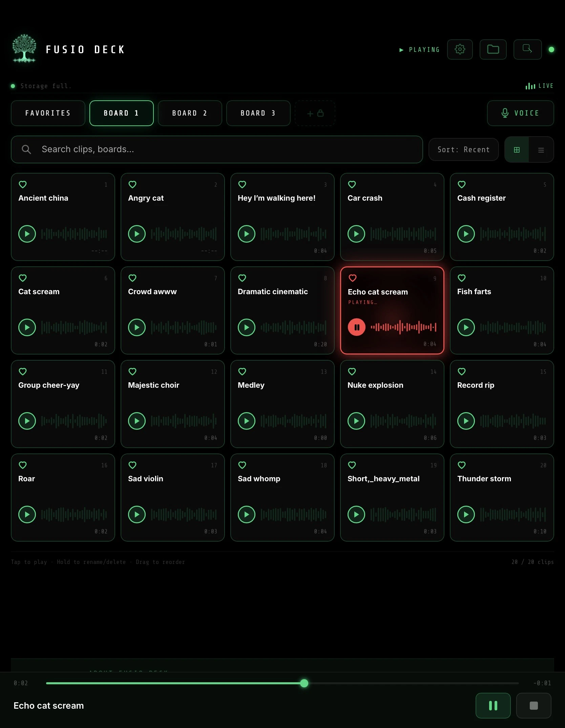
Task: Click the Dramatic cinematic clip title
Action: pyautogui.click(x=273, y=291)
